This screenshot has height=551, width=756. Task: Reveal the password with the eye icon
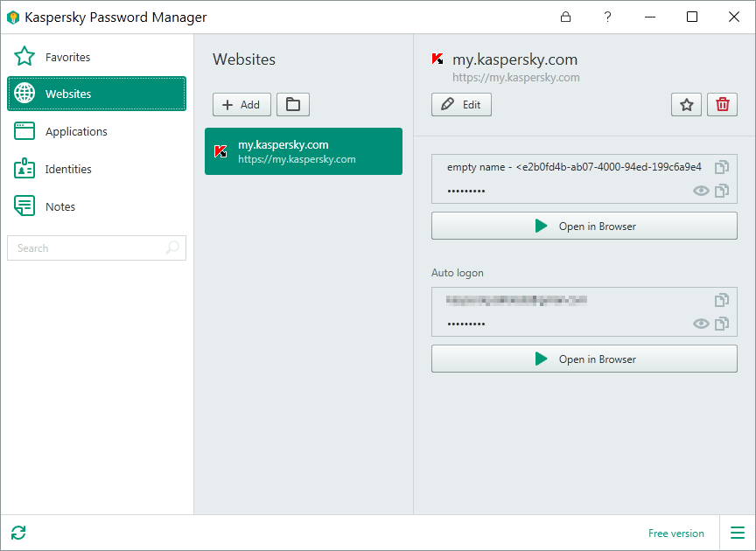[x=701, y=190]
